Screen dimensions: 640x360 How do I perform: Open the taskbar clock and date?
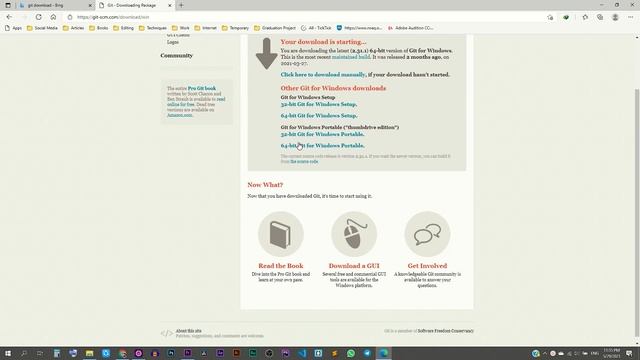point(611,353)
